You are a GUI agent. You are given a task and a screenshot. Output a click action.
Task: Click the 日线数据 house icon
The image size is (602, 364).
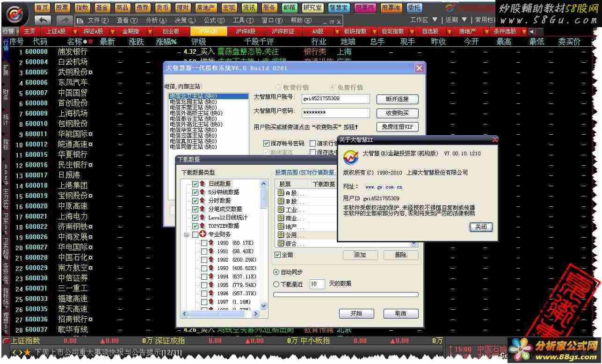(x=203, y=184)
